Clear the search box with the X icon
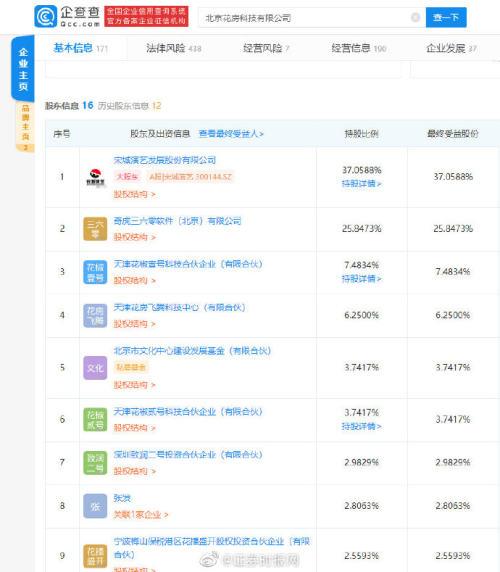The height and width of the screenshot is (572, 500). click(x=415, y=18)
